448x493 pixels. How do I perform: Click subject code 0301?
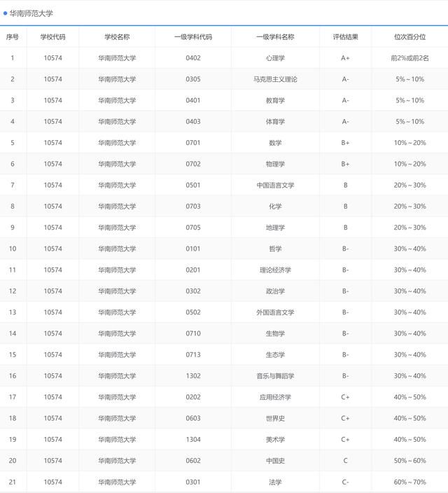(x=193, y=482)
